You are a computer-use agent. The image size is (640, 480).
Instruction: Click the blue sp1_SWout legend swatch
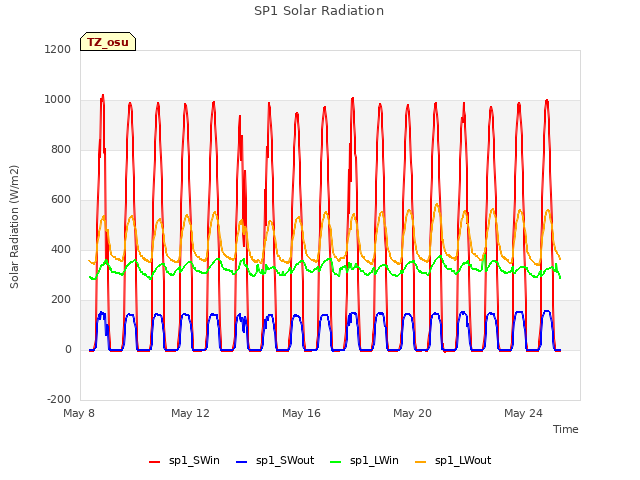242,462
